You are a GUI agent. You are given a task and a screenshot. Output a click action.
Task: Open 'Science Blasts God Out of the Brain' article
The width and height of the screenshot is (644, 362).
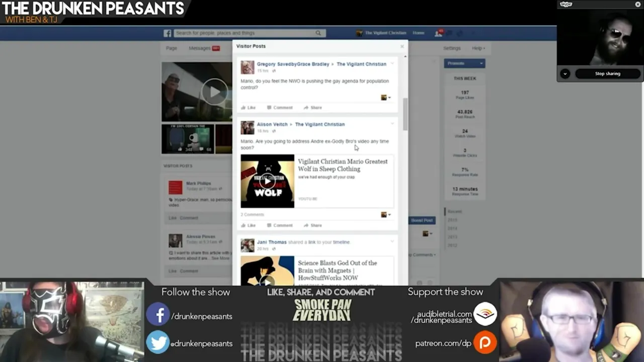click(337, 270)
